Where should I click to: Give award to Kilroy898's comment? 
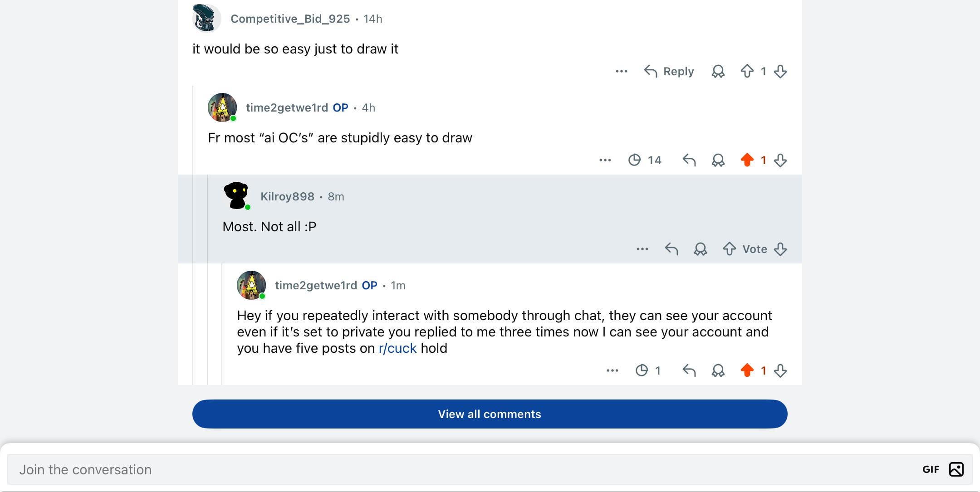pyautogui.click(x=700, y=249)
